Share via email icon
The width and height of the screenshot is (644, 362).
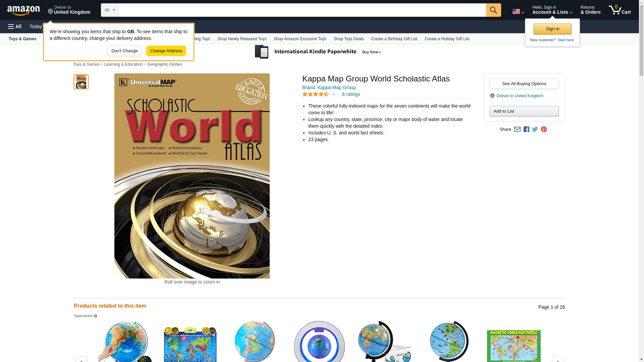[x=517, y=129]
